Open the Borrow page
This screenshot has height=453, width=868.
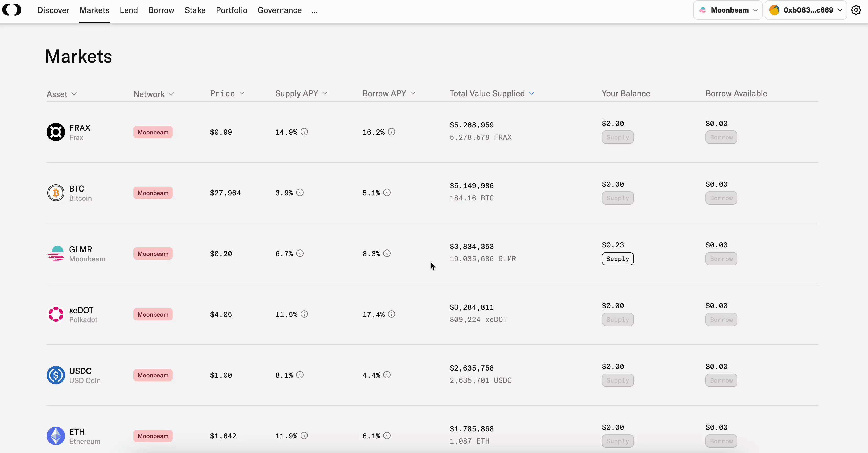coord(162,10)
